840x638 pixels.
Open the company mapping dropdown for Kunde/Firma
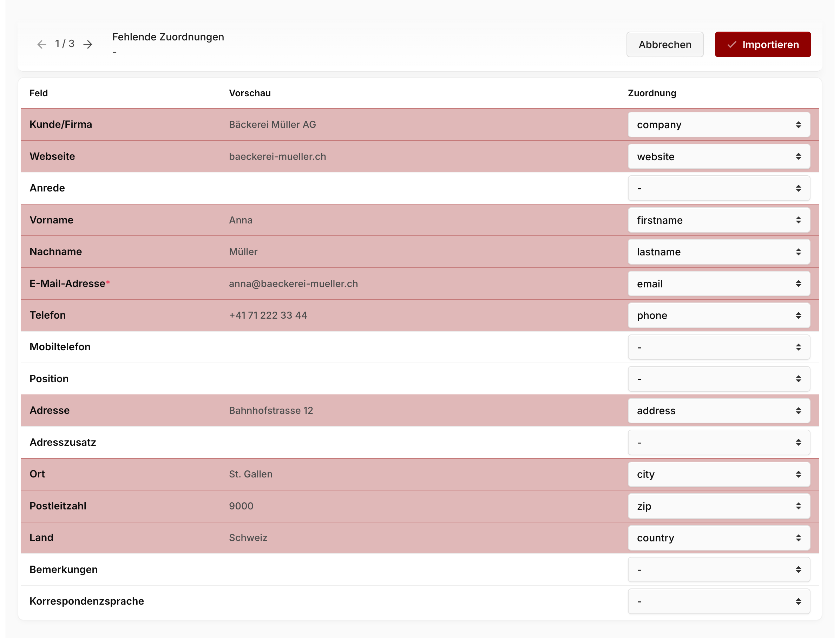click(719, 125)
